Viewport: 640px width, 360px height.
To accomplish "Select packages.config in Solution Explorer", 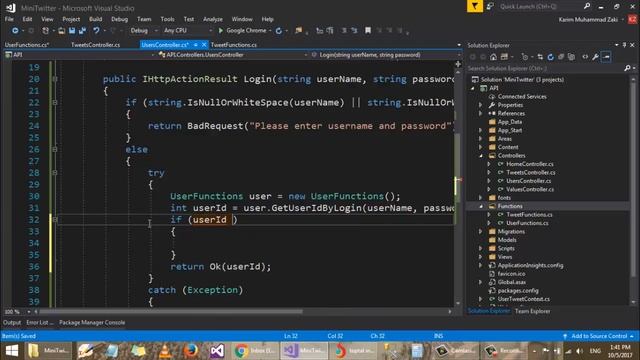I will click(x=518, y=291).
